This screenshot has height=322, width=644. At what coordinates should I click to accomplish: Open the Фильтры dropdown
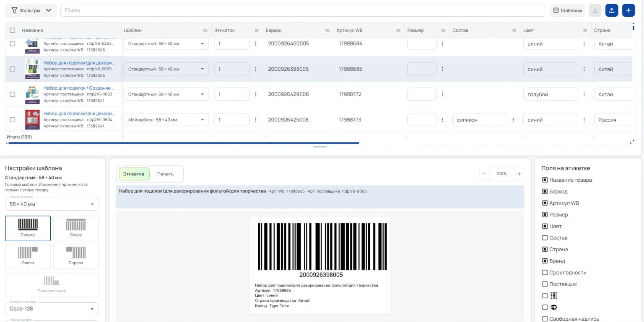31,10
